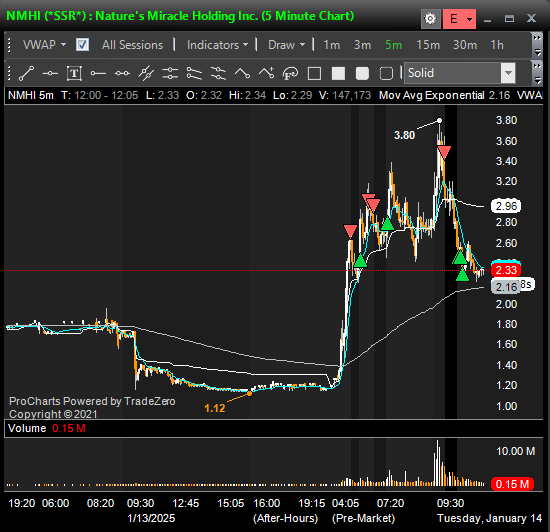Click the Tuesday, January 14 date label
Image resolution: width=550 pixels, height=532 pixels.
tap(489, 518)
